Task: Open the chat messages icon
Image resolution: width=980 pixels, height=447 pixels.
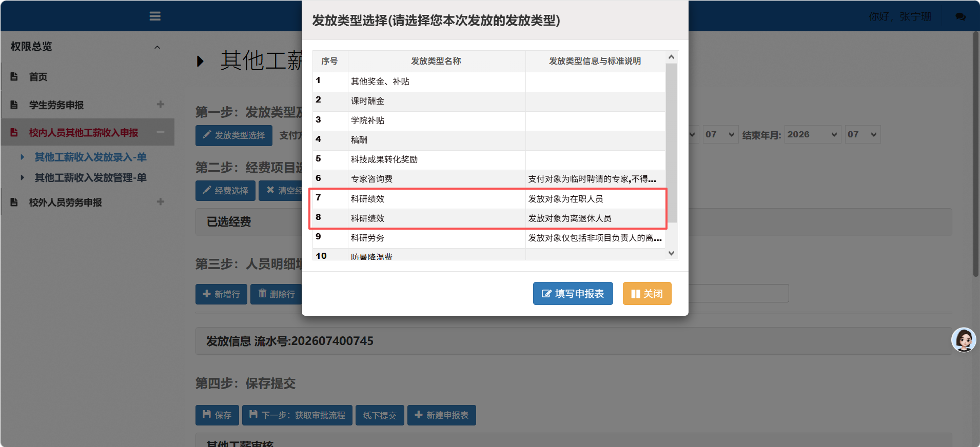Action: pos(961,17)
